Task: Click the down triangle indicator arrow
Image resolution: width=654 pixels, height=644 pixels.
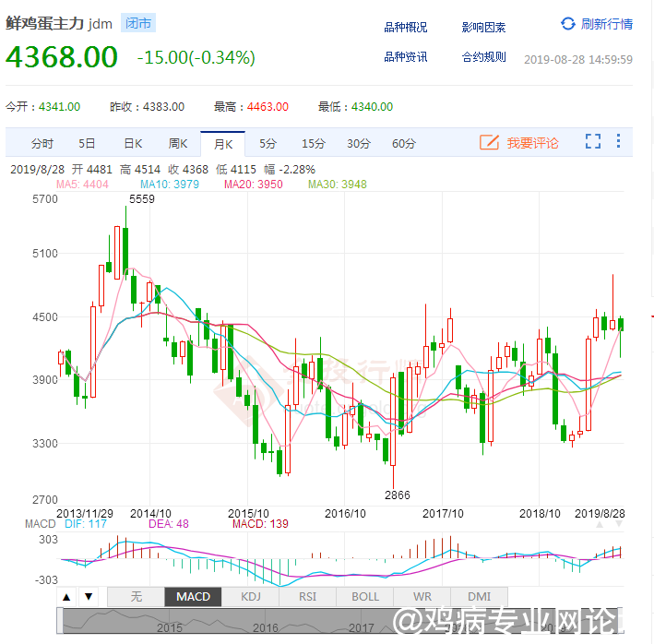Action: (x=89, y=597)
